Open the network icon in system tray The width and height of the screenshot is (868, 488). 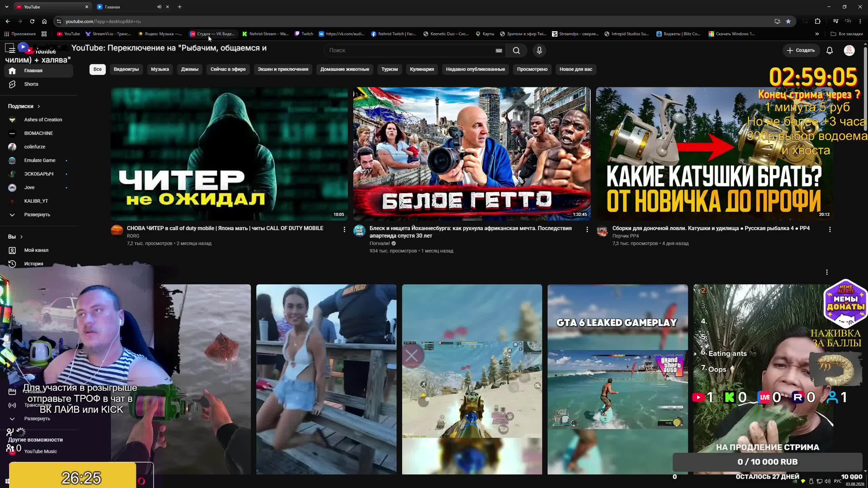(x=820, y=481)
